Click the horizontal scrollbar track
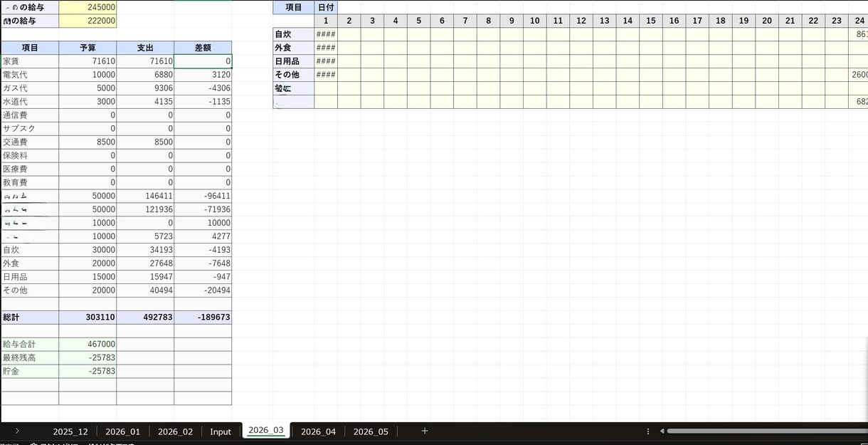The image size is (868, 445). (x=767, y=431)
